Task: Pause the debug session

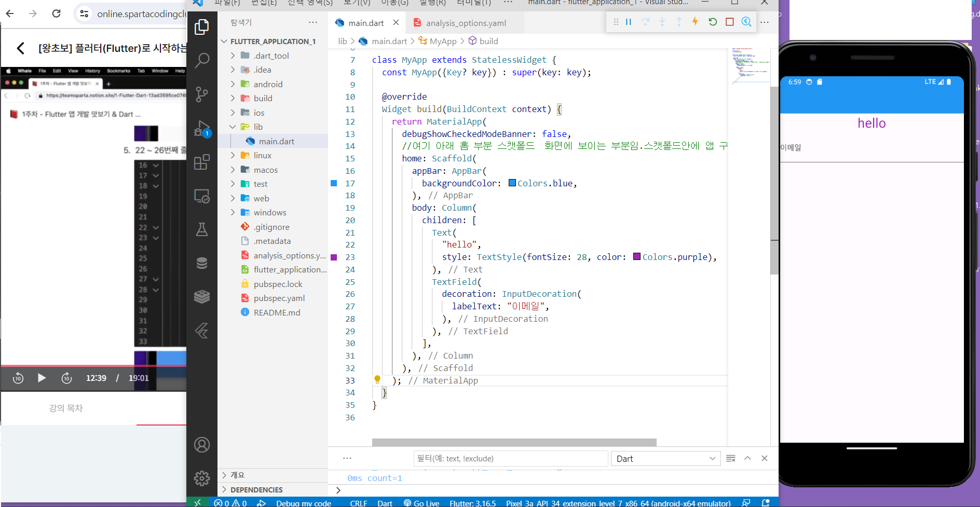Action: pyautogui.click(x=629, y=22)
